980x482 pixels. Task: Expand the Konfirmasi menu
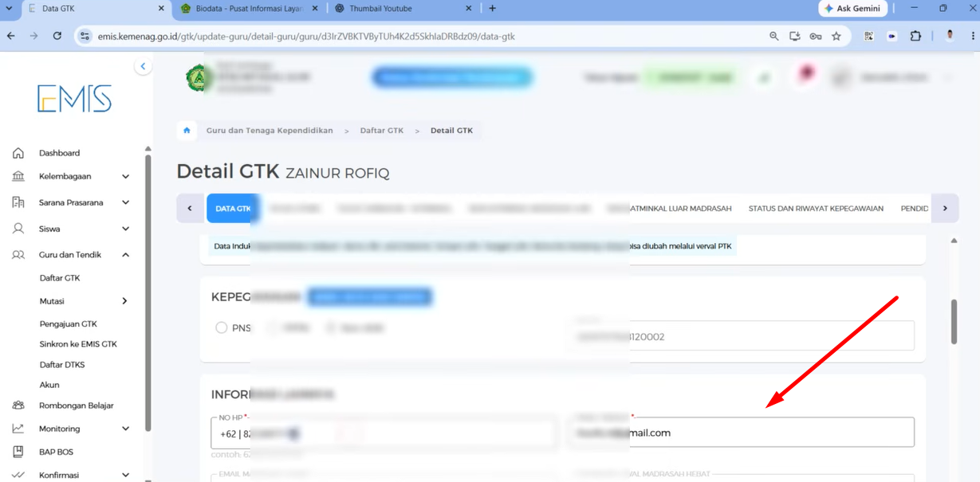[x=125, y=475]
